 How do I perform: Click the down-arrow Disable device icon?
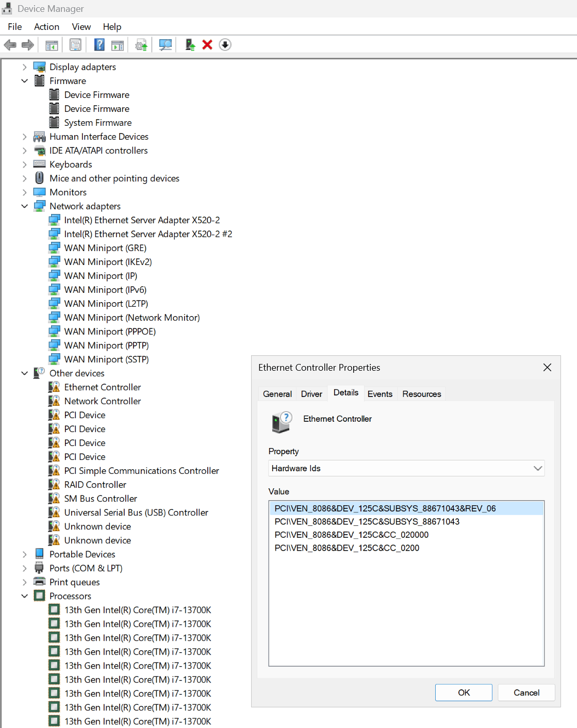(x=225, y=45)
